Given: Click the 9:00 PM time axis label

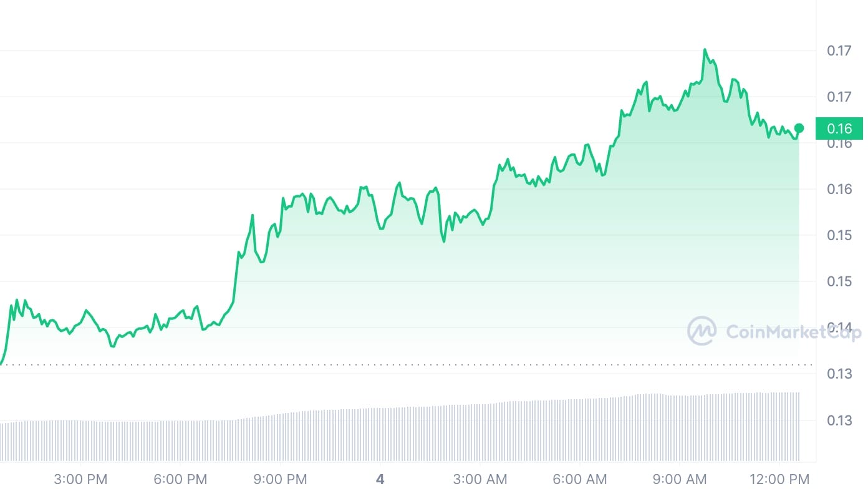Looking at the screenshot, I should (280, 479).
